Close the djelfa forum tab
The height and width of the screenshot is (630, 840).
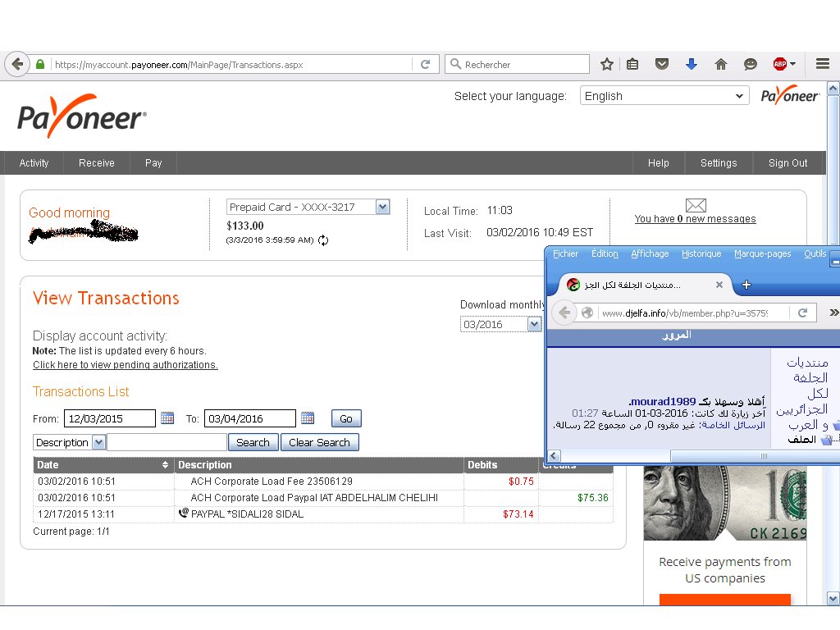tap(719, 285)
